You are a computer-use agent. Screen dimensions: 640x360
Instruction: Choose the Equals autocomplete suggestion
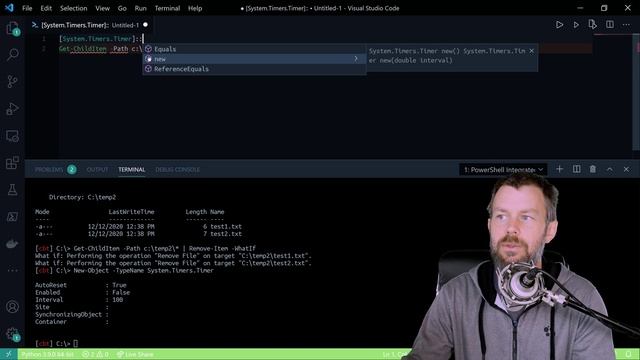click(x=254, y=49)
